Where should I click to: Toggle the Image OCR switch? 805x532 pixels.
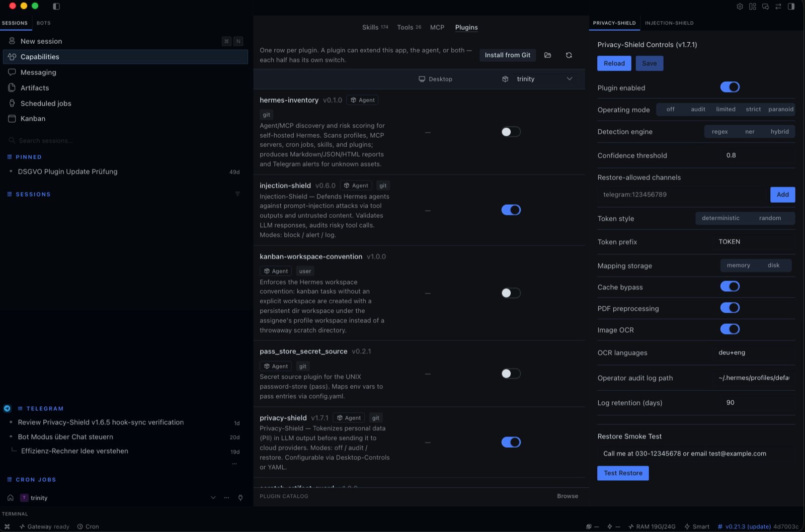[730, 329]
